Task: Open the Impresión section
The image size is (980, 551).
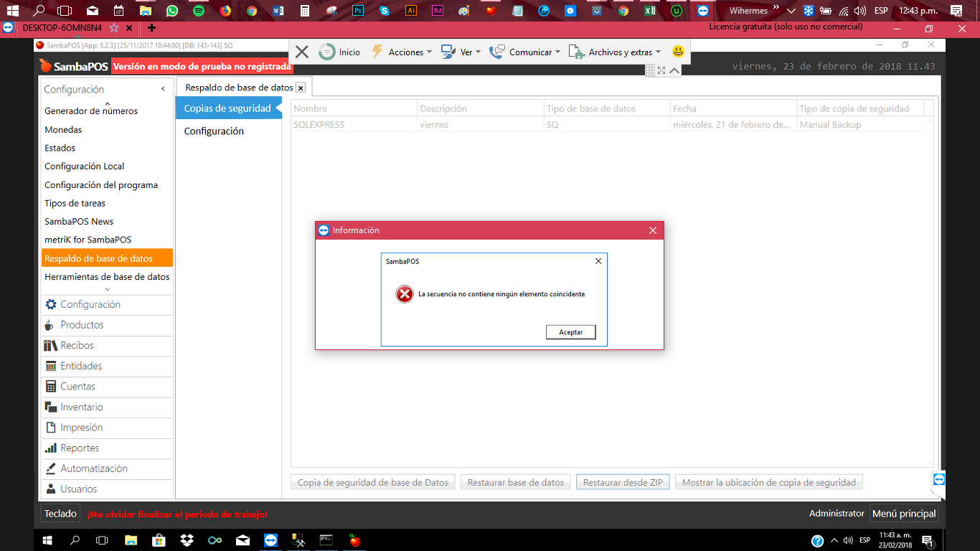Action: click(x=107, y=428)
